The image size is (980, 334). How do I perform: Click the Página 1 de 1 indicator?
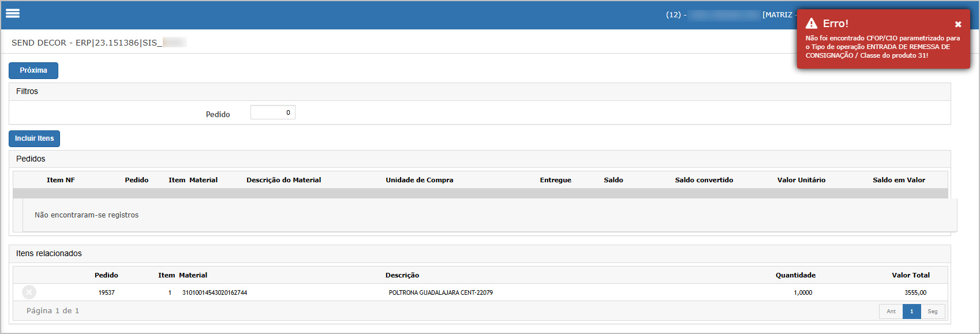[53, 311]
